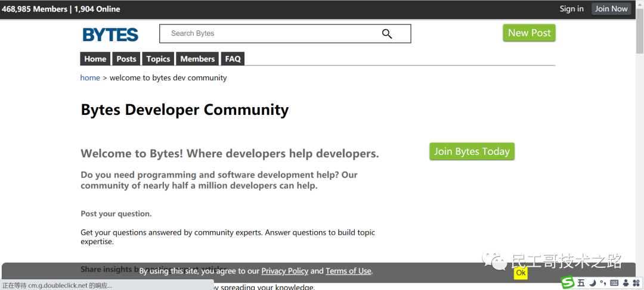Go to the Topics tab
644x290 pixels.
point(158,59)
